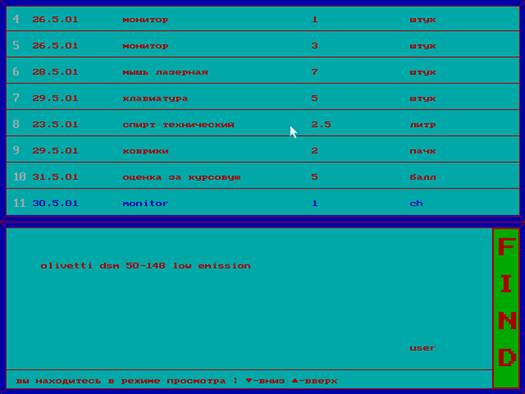Select row 7 клавиатура entry

[x=263, y=97]
